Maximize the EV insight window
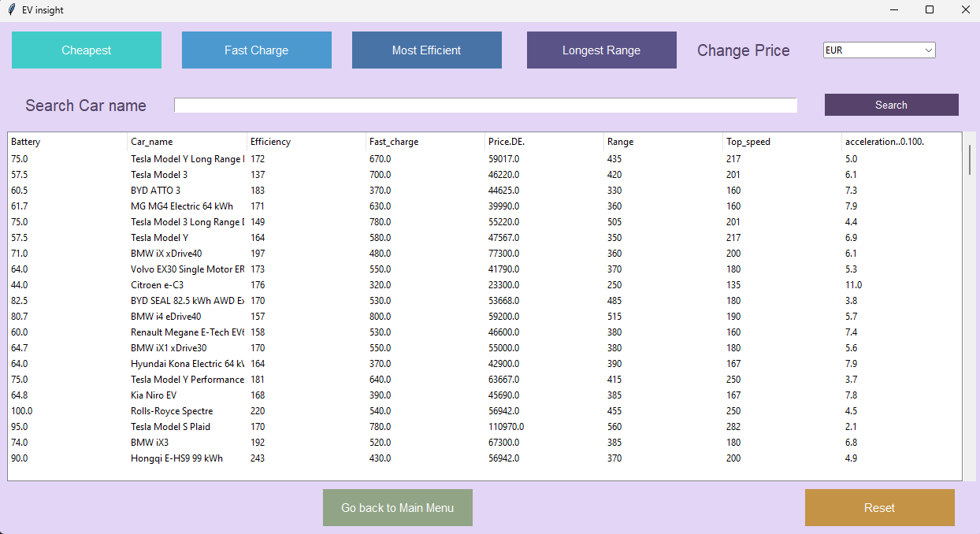 930,10
